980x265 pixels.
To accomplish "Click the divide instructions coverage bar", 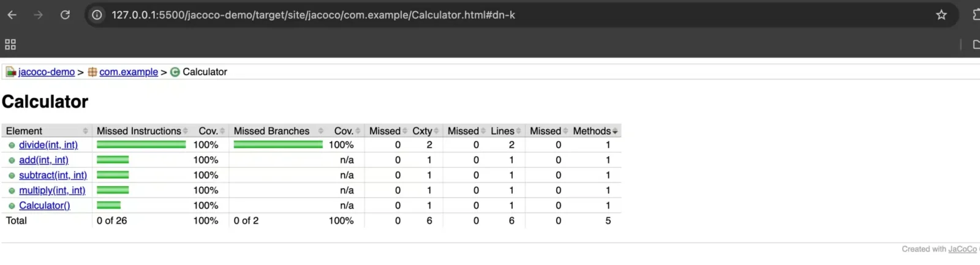I will tap(141, 145).
